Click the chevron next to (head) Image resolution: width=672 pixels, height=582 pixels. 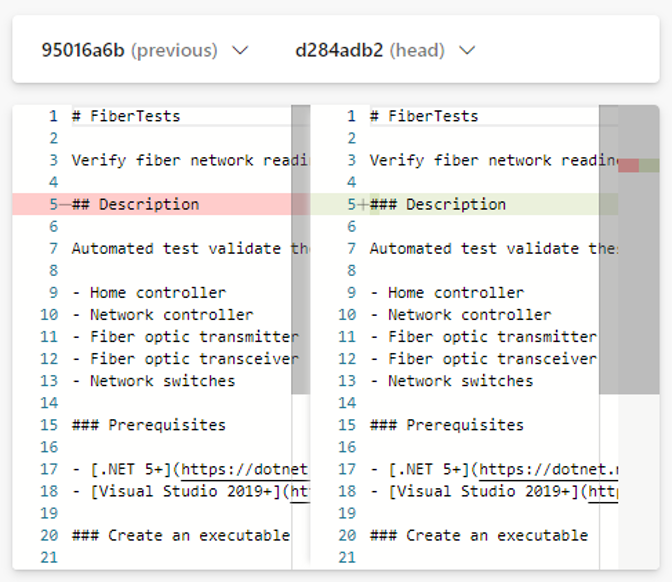tap(467, 51)
